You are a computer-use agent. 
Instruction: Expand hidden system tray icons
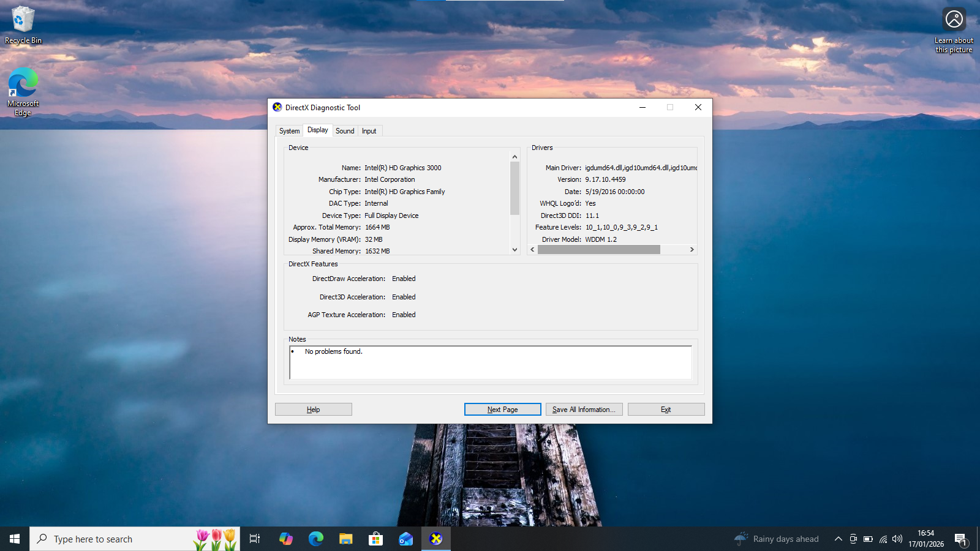838,539
